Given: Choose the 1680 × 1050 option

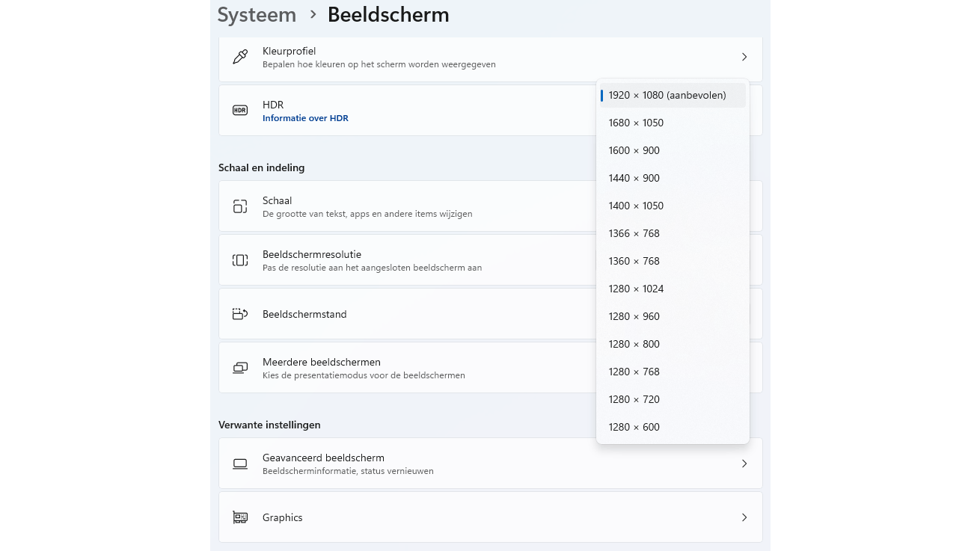Looking at the screenshot, I should click(x=636, y=123).
